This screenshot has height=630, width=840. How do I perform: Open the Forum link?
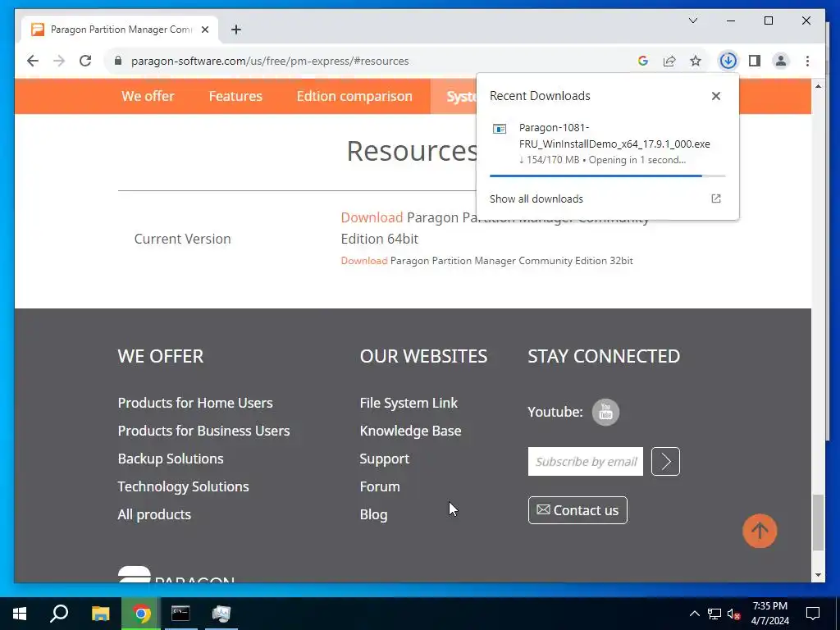point(380,486)
